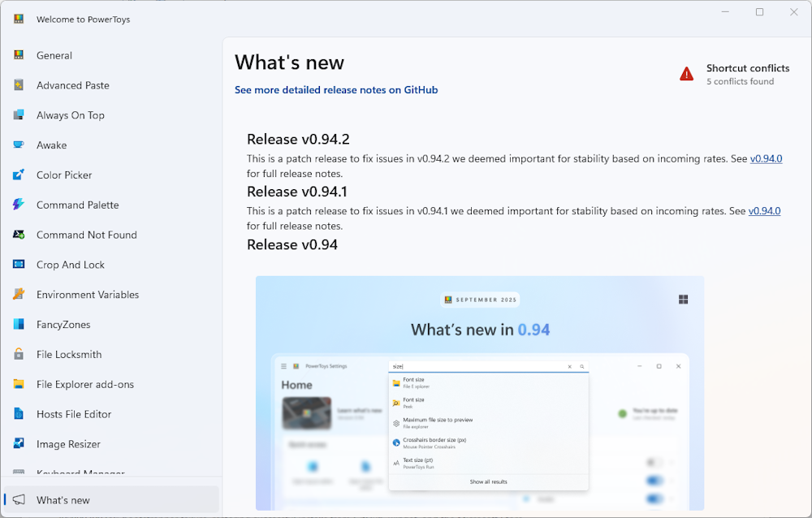Click the "What's new" page title
This screenshot has height=518, width=812.
(290, 63)
